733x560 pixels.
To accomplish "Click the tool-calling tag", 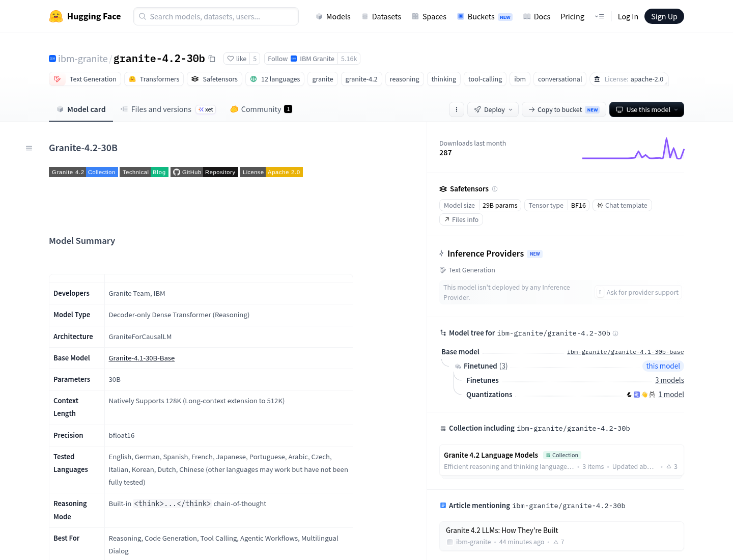I will coord(485,79).
